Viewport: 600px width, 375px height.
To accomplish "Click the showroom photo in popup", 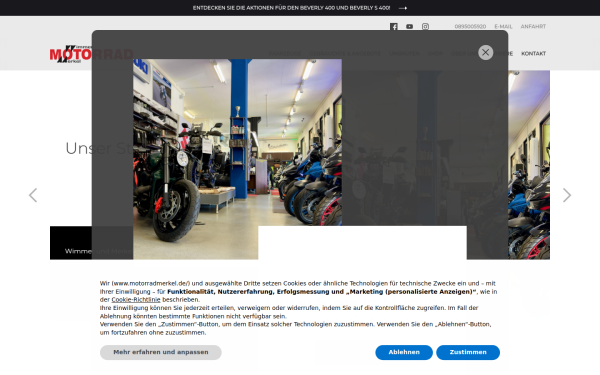I will (237, 159).
